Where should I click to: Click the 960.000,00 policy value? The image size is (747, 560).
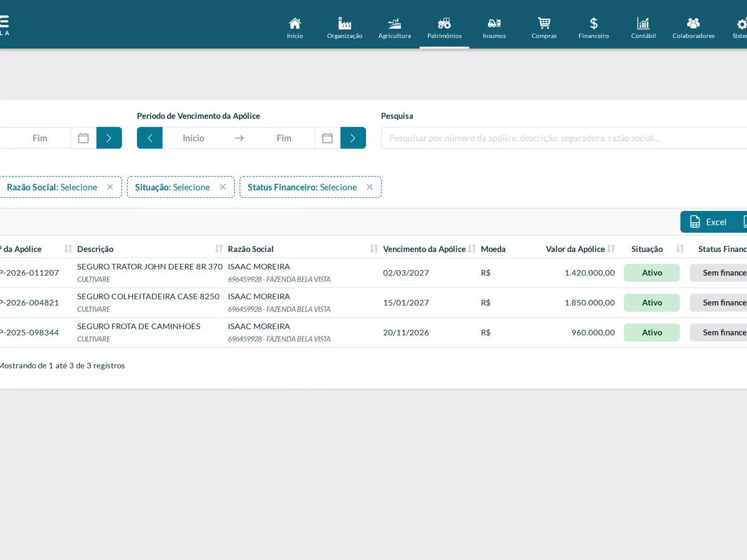[593, 332]
